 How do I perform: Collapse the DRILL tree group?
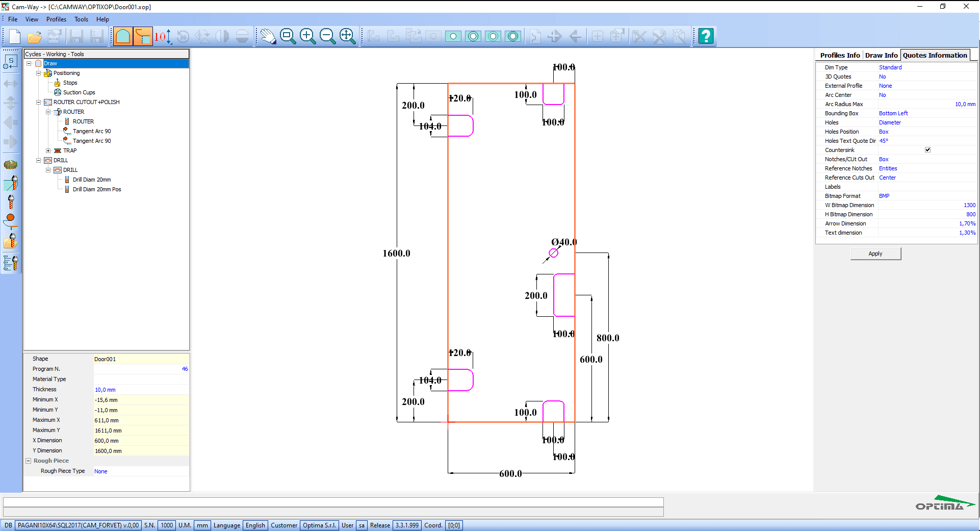pyautogui.click(x=38, y=160)
